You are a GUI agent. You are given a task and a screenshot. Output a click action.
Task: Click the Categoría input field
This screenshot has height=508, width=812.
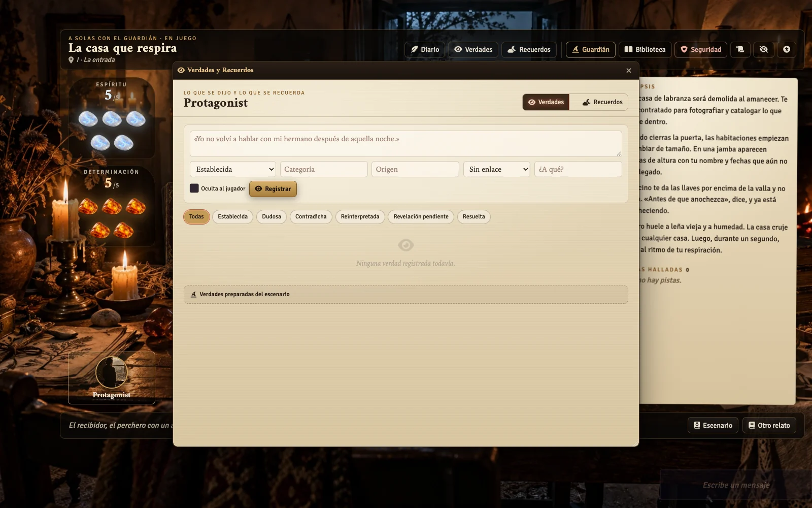coord(324,169)
